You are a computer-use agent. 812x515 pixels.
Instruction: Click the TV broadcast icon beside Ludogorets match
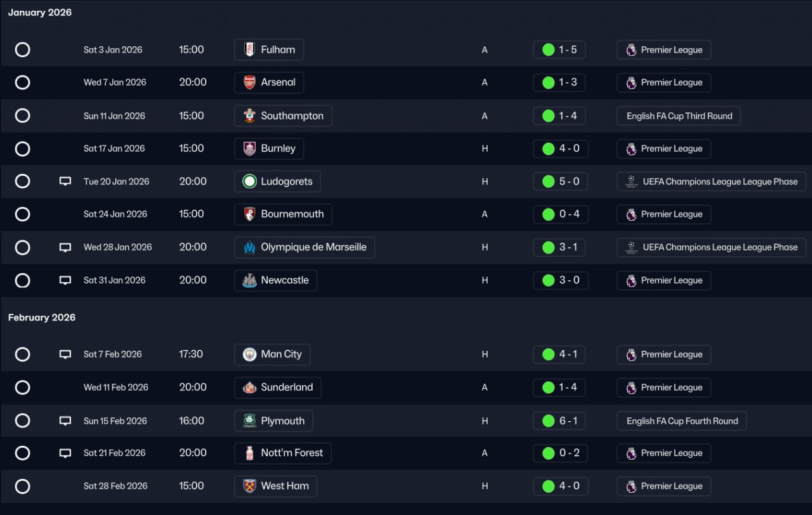(65, 181)
